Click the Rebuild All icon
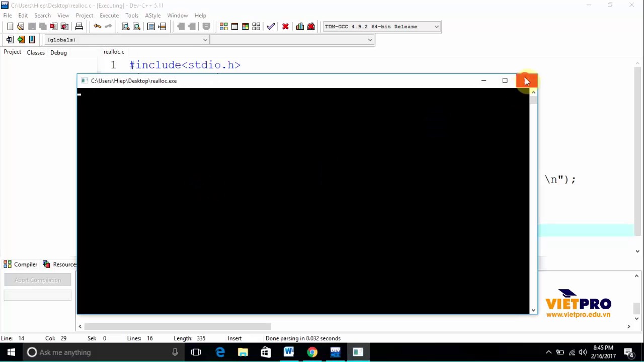This screenshot has width=644, height=362. pyautogui.click(x=257, y=27)
